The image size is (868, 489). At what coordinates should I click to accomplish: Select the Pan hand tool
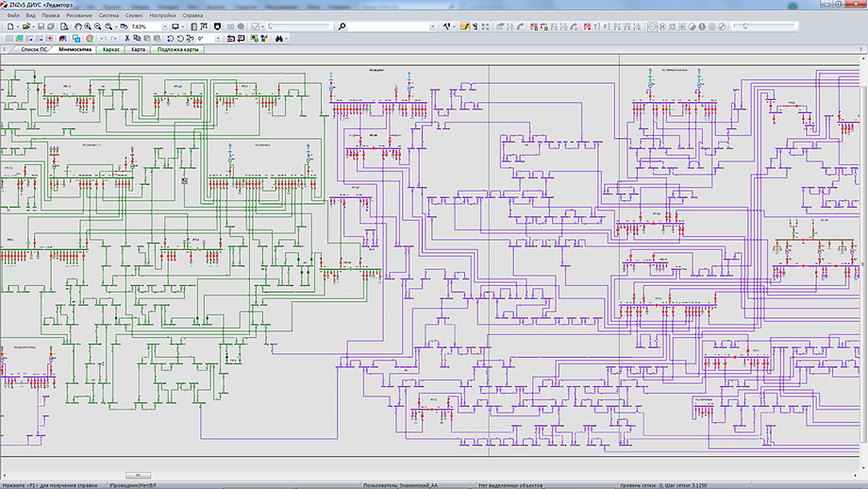(78, 26)
